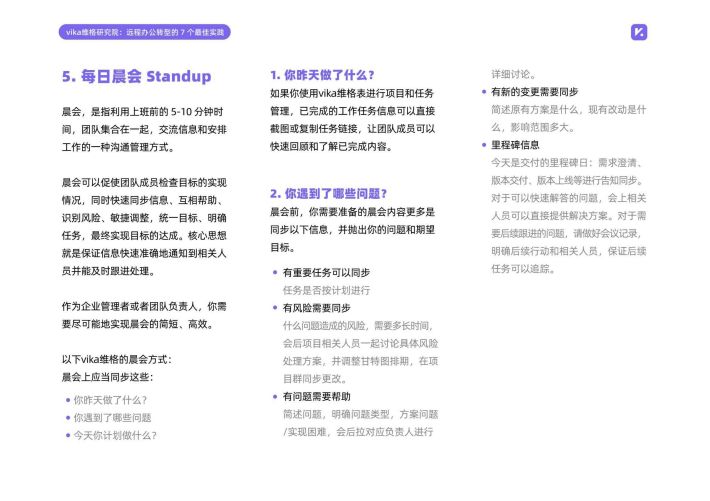Click bullet '有新的变更需要同步'
The image size is (710, 501).
point(534,92)
